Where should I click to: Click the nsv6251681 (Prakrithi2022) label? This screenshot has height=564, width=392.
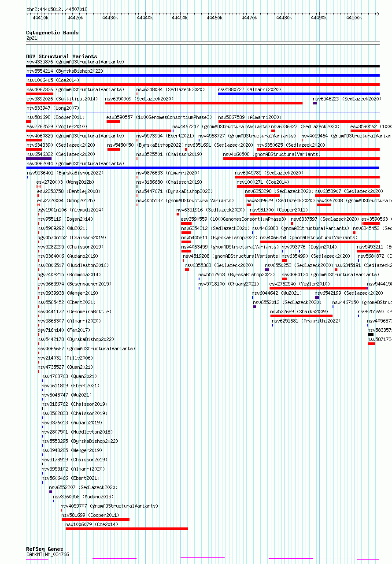(306, 321)
